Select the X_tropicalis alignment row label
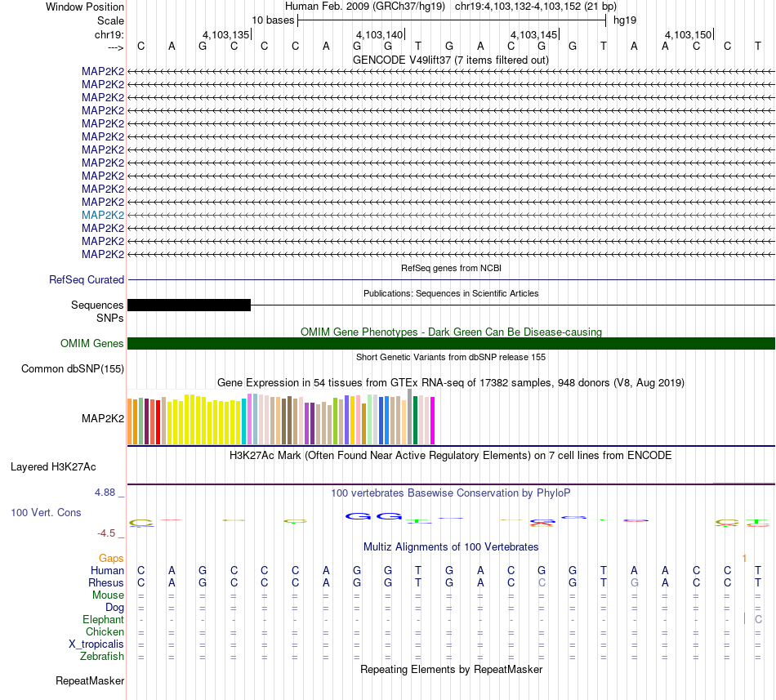The image size is (776, 700). [96, 644]
